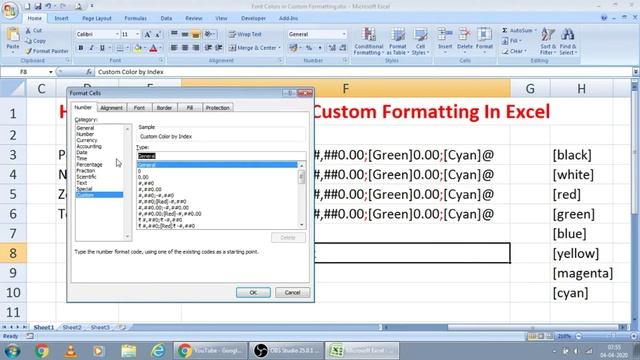
Task: Switch to the Page Layout ribbon tab
Action: click(97, 18)
